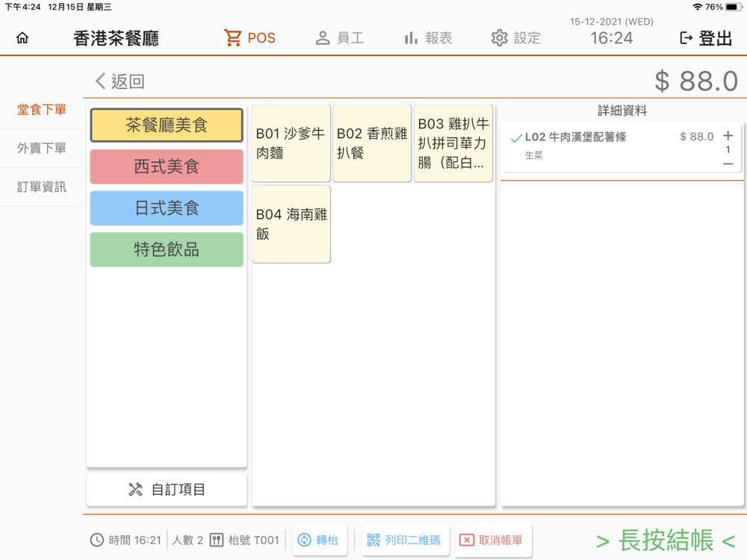Image resolution: width=747 pixels, height=560 pixels.
Task: Click the 轉枱 transfer table button
Action: pos(320,540)
